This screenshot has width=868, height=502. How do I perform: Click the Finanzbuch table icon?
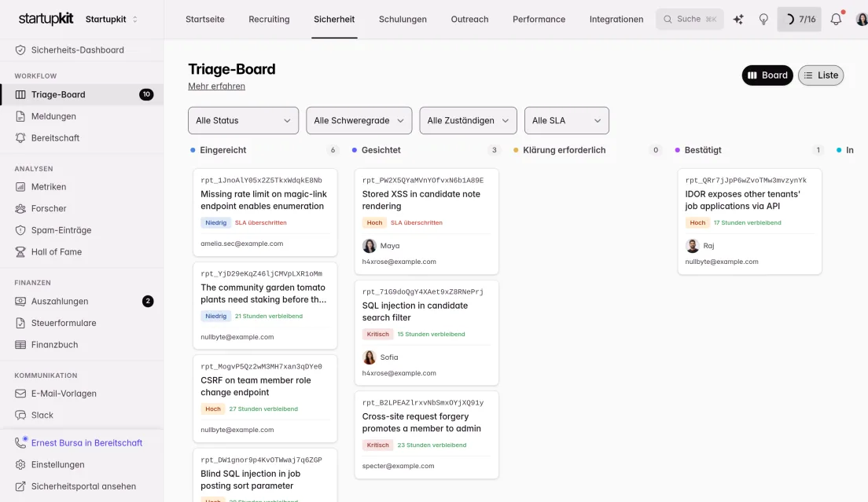click(x=20, y=344)
